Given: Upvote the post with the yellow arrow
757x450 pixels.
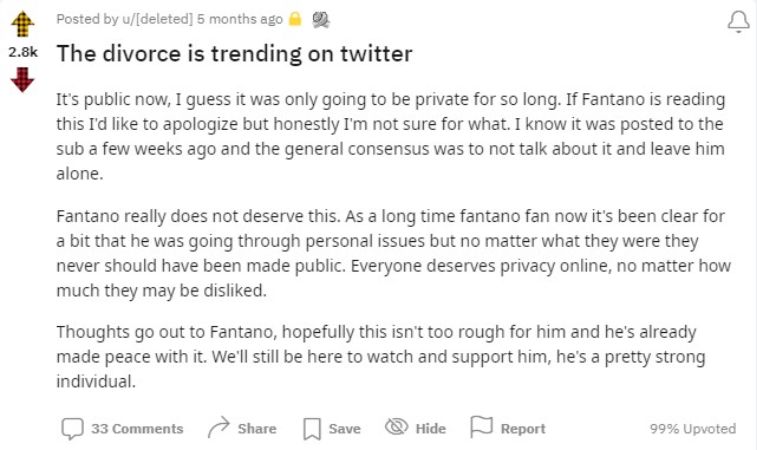Looking at the screenshot, I should [22, 24].
